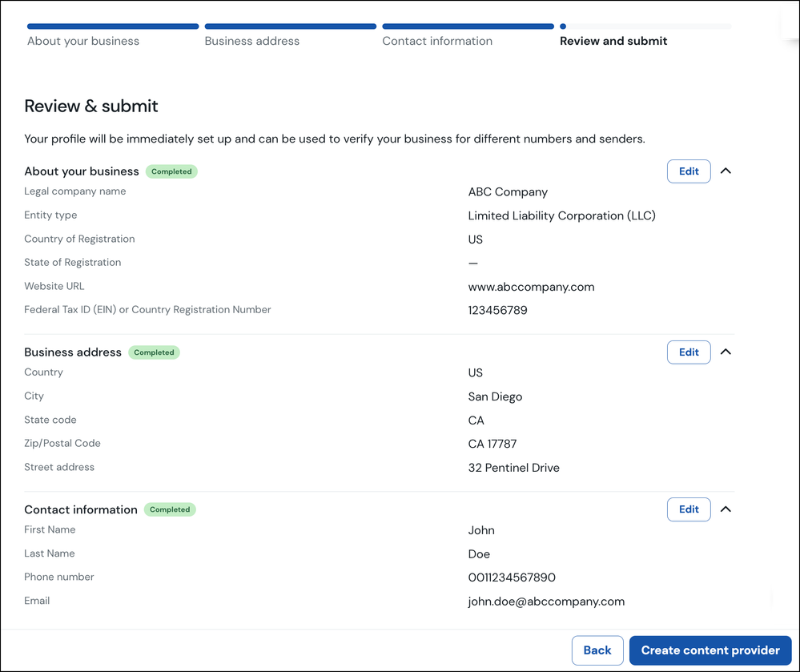The width and height of the screenshot is (800, 672).
Task: Select the John first name value
Action: click(x=481, y=530)
